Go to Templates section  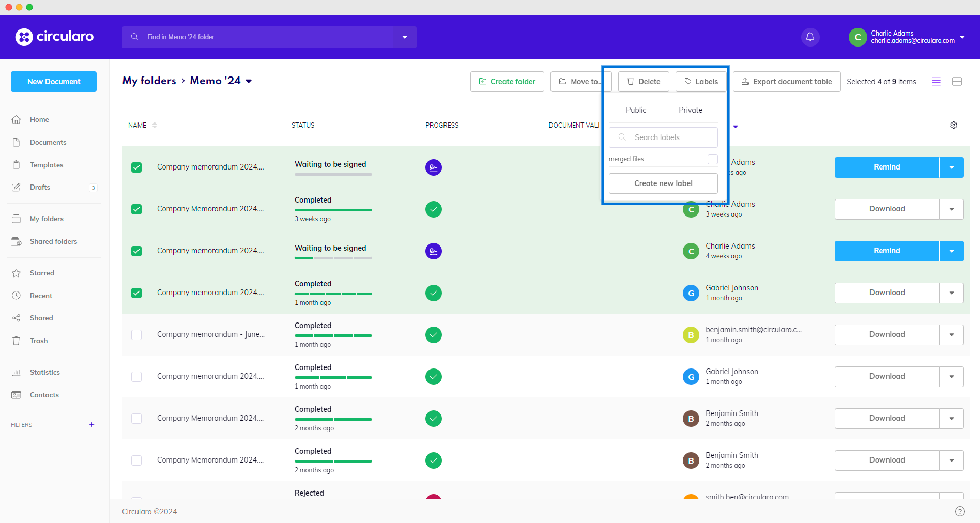(47, 165)
